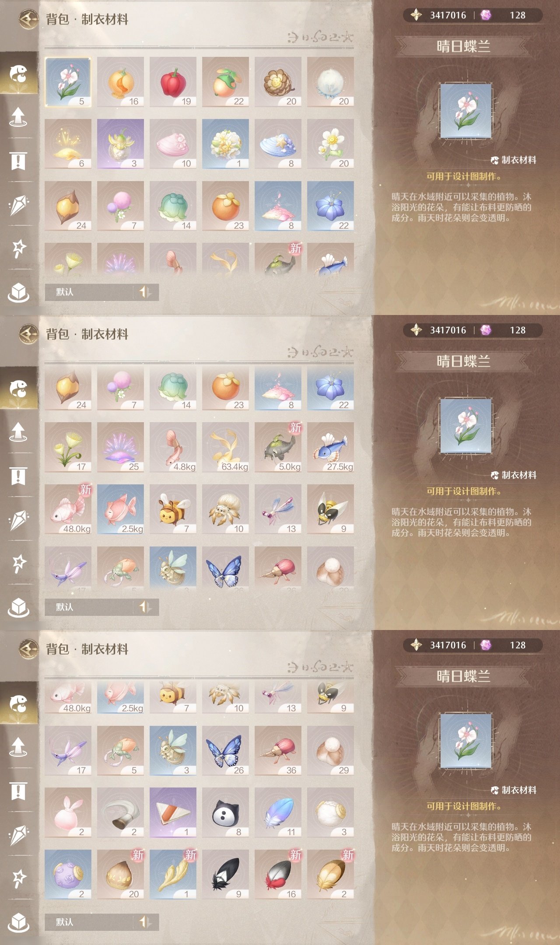Select the black cat-face item with quantity 8
560x945 pixels.
225,812
